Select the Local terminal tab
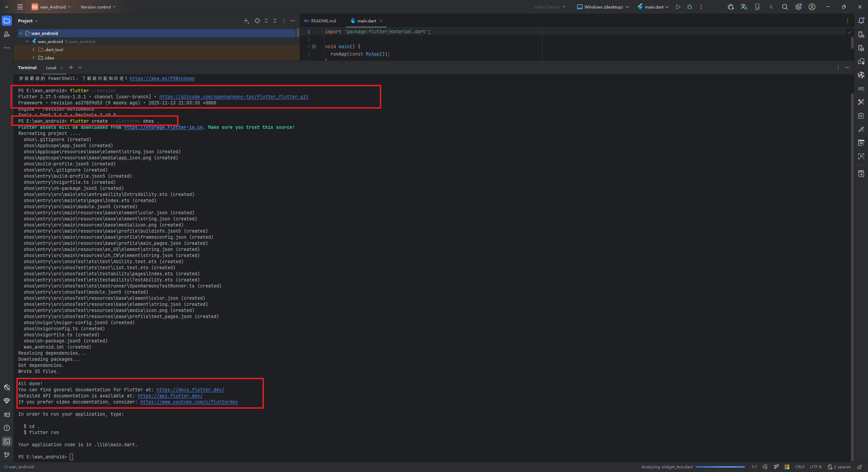The width and height of the screenshot is (868, 472). (x=51, y=67)
